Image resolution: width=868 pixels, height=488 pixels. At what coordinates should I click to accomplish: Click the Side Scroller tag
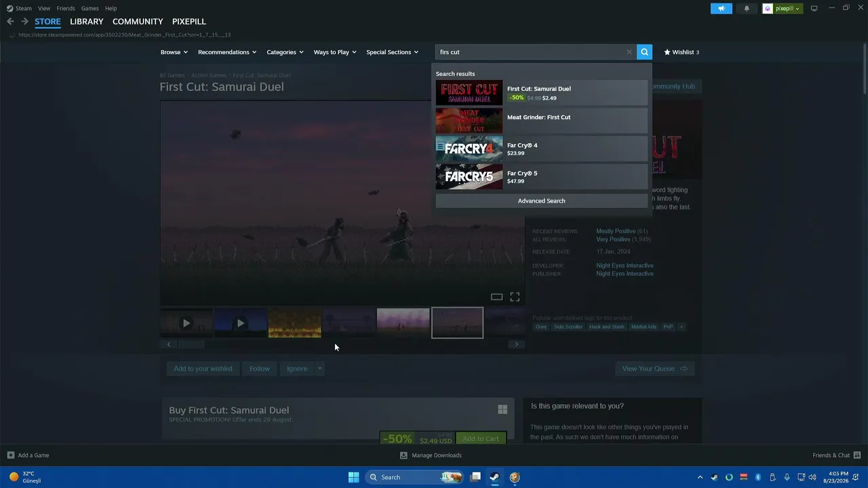click(x=568, y=327)
